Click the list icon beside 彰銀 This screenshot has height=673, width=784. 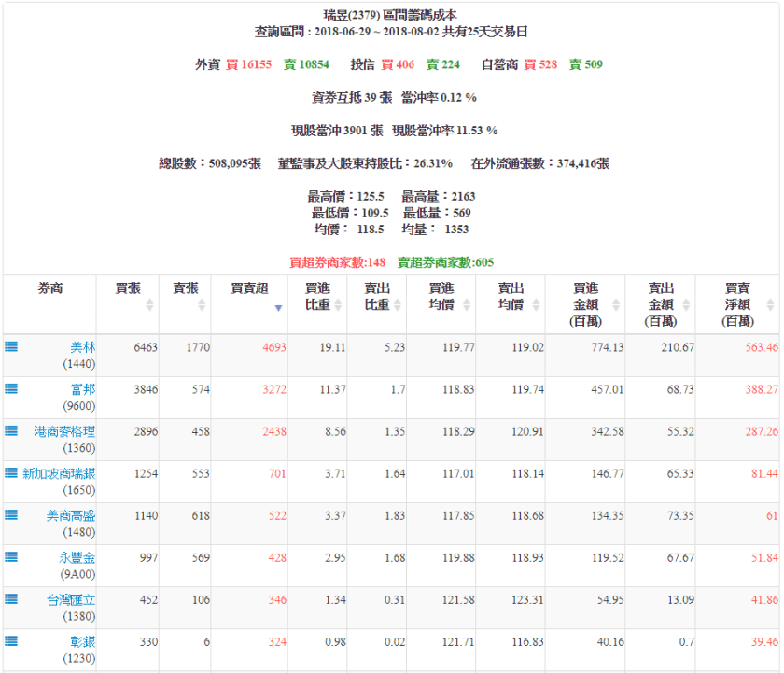point(11,640)
